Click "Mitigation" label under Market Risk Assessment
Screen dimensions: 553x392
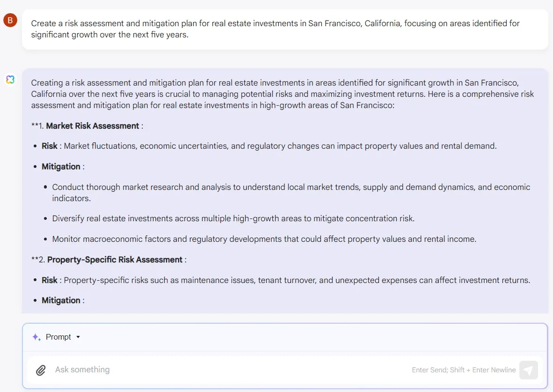[61, 167]
